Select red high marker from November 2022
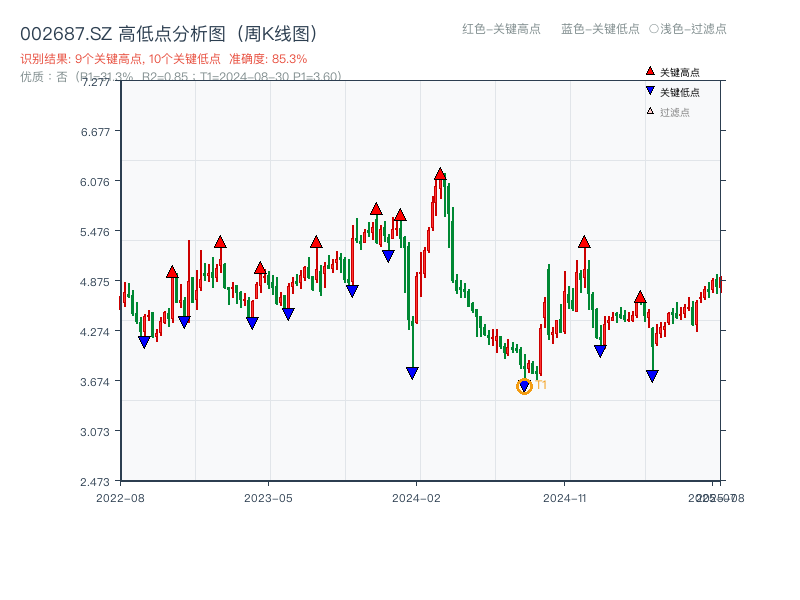This screenshot has width=800, height=600. (172, 271)
